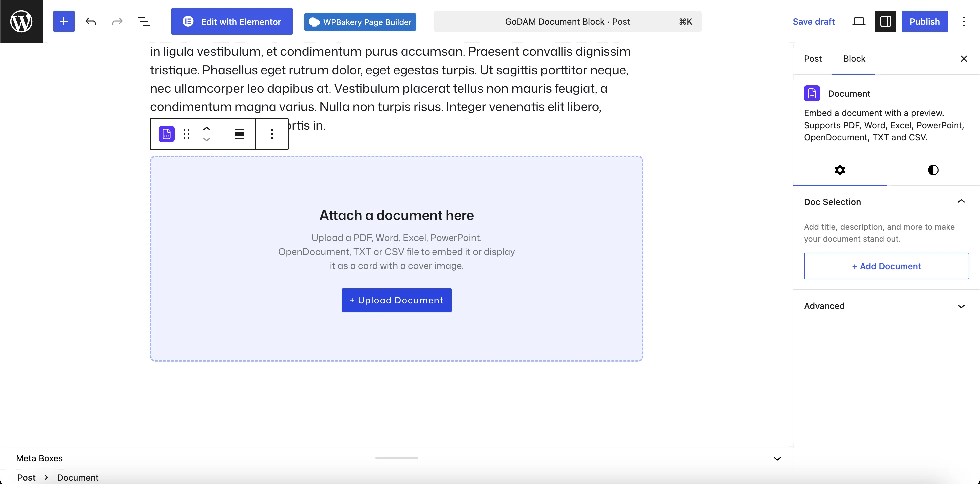Redo the last undone change
The width and height of the screenshot is (980, 484).
pyautogui.click(x=117, y=21)
